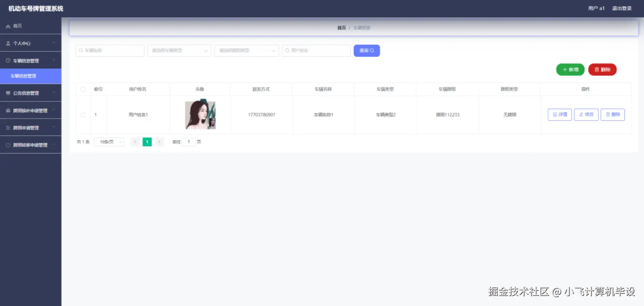Click the cell 无牌照
The height and width of the screenshot is (306, 644).
509,115
